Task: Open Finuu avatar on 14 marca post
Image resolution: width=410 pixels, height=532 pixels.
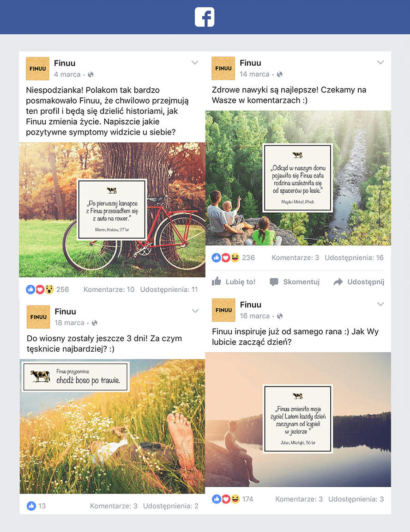Action: point(223,68)
